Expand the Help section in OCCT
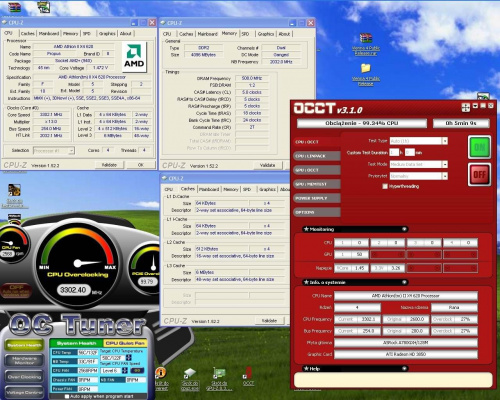Image resolution: width=500 pixels, height=400 pixels. pyautogui.click(x=404, y=368)
